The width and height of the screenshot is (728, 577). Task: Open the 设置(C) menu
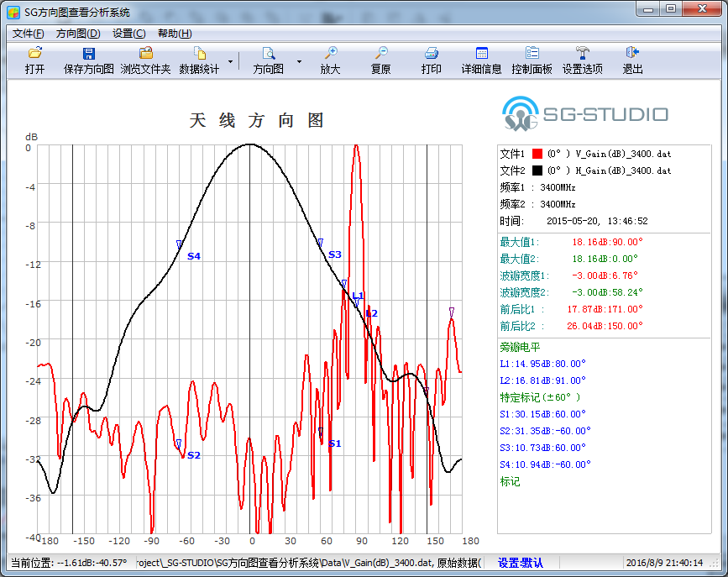click(128, 34)
